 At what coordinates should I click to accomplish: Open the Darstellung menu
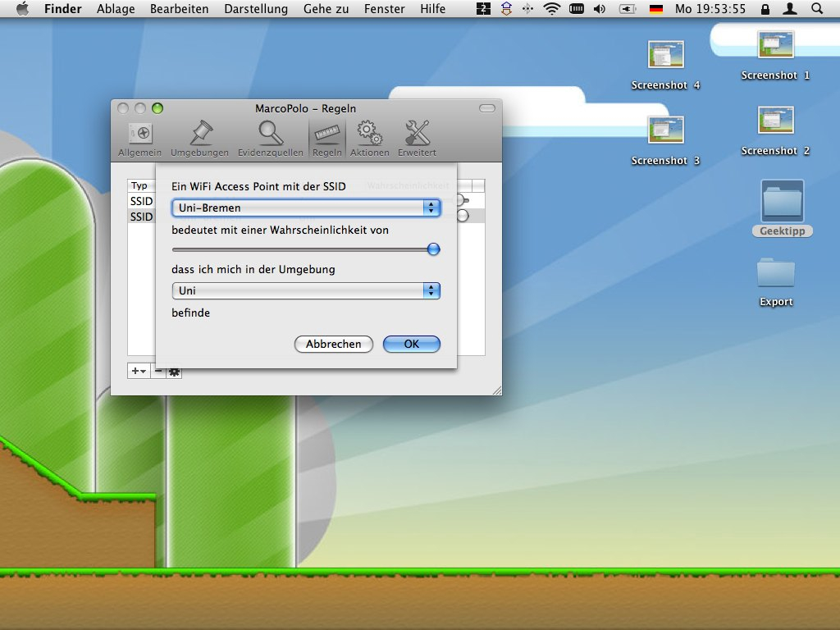[256, 8]
